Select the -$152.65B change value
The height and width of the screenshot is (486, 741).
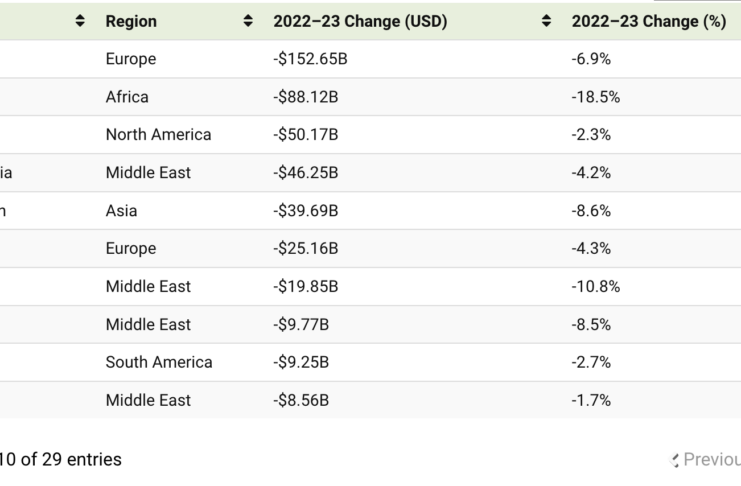click(x=310, y=59)
